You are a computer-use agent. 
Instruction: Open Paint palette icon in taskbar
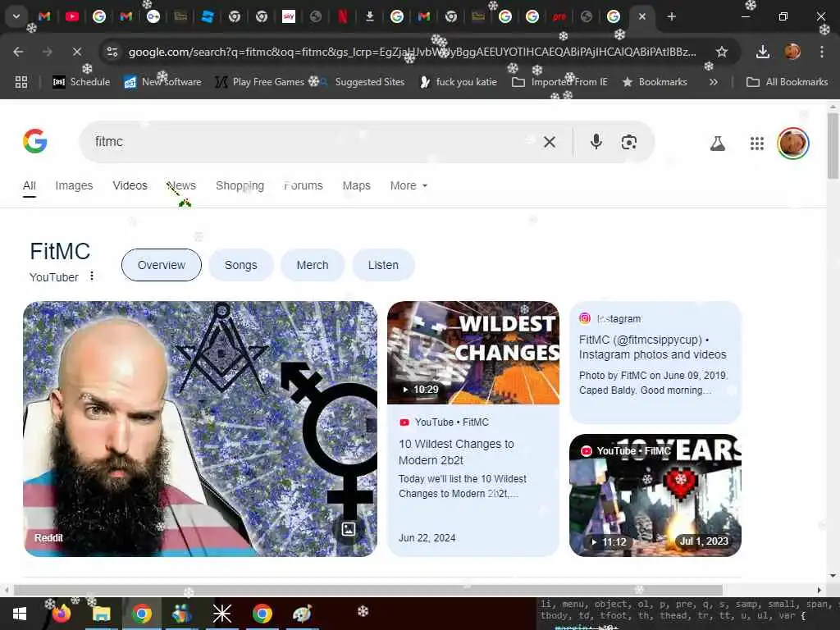tap(302, 614)
